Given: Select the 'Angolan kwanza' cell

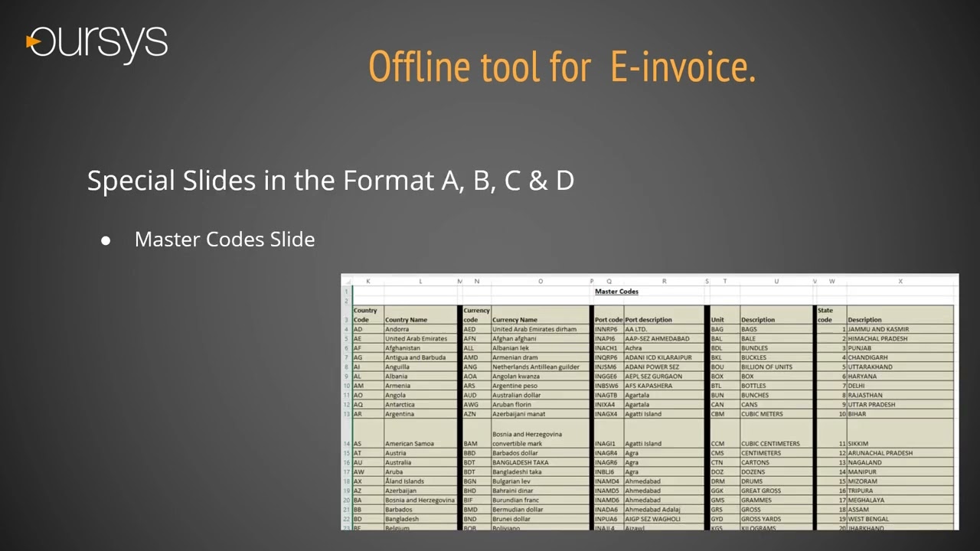Looking at the screenshot, I should (541, 377).
